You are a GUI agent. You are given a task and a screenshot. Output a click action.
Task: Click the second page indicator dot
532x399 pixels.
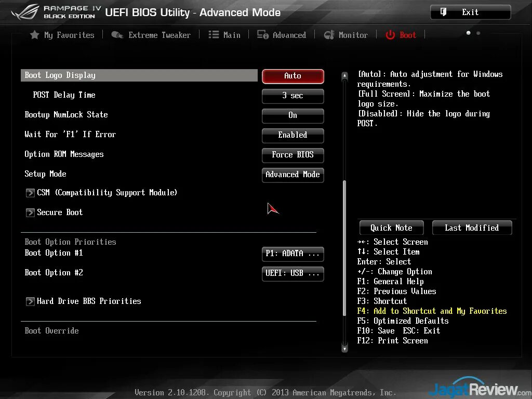[478, 33]
